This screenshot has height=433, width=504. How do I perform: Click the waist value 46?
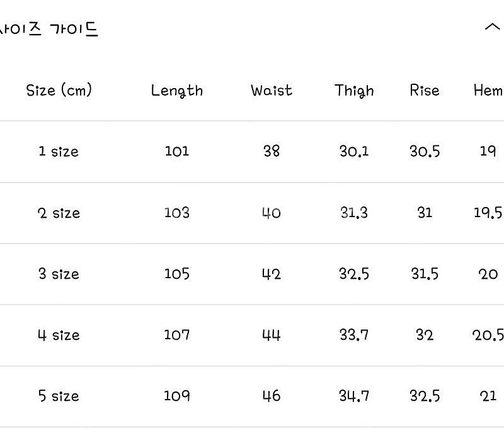tap(272, 396)
